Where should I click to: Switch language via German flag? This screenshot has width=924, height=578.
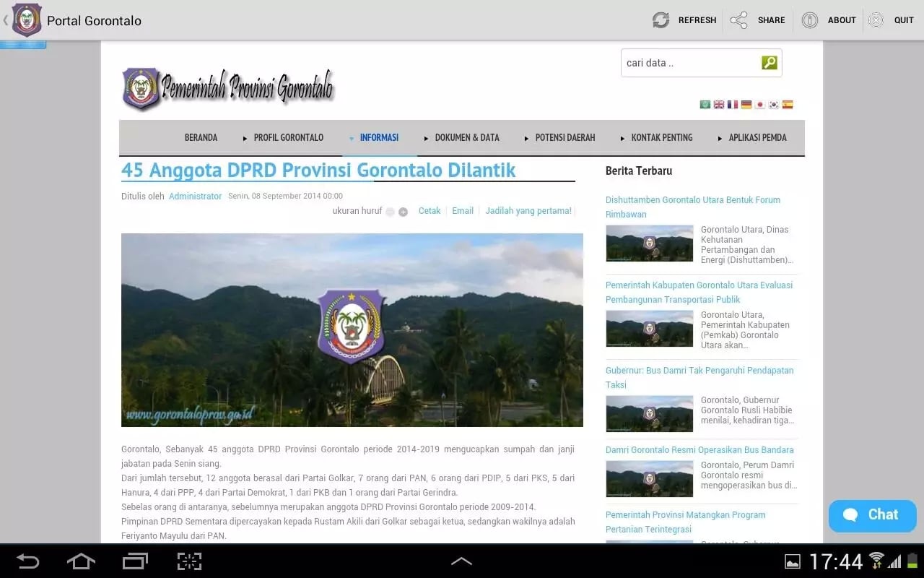pyautogui.click(x=746, y=104)
